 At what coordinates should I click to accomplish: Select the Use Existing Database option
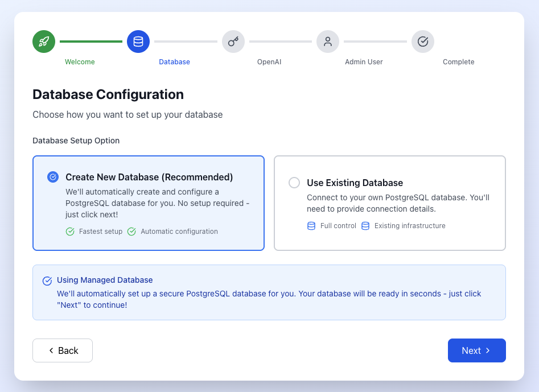[x=390, y=203]
